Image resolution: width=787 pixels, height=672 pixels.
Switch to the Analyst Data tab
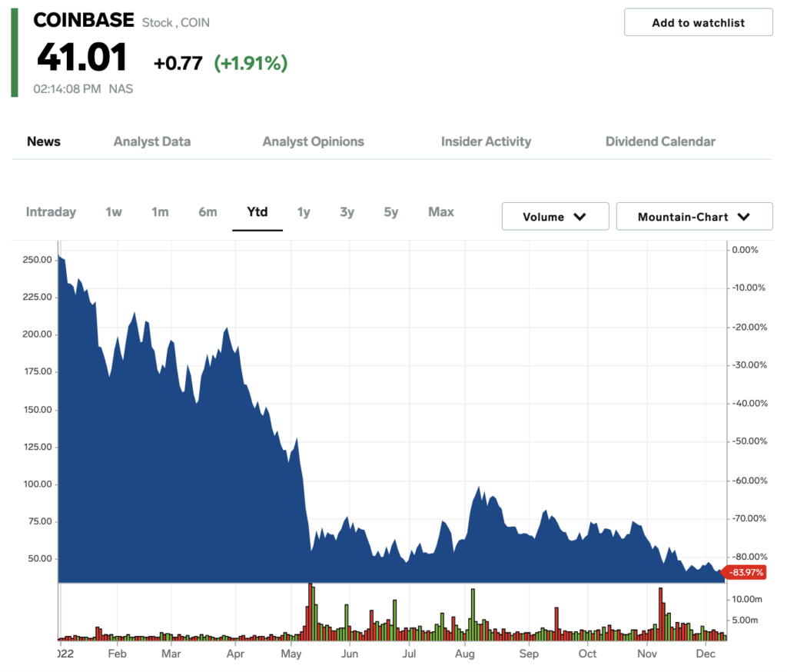[x=152, y=141]
